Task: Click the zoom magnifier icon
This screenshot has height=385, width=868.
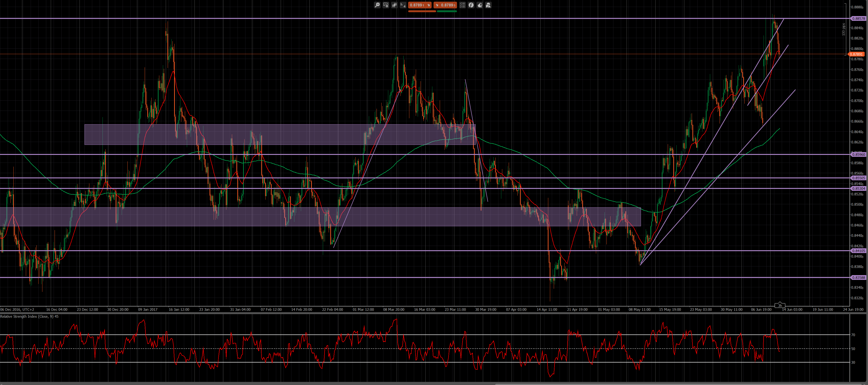Action: [377, 5]
